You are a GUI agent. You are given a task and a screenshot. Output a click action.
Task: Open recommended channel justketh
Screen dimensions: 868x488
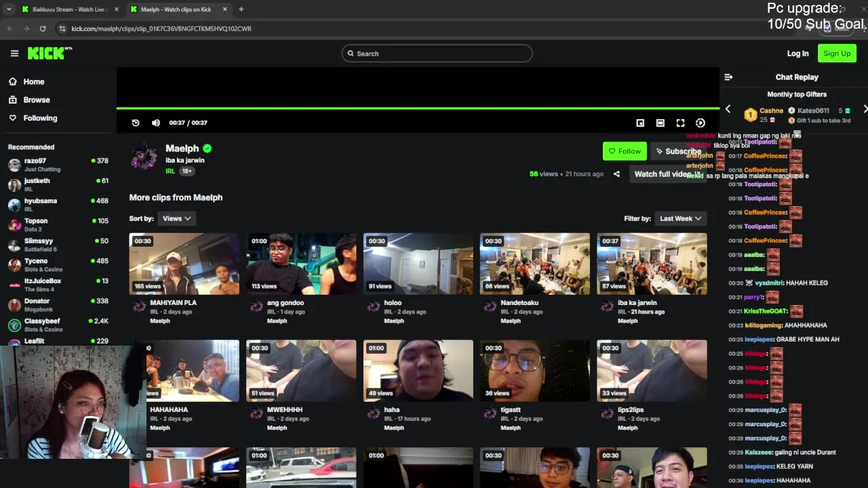click(58, 185)
